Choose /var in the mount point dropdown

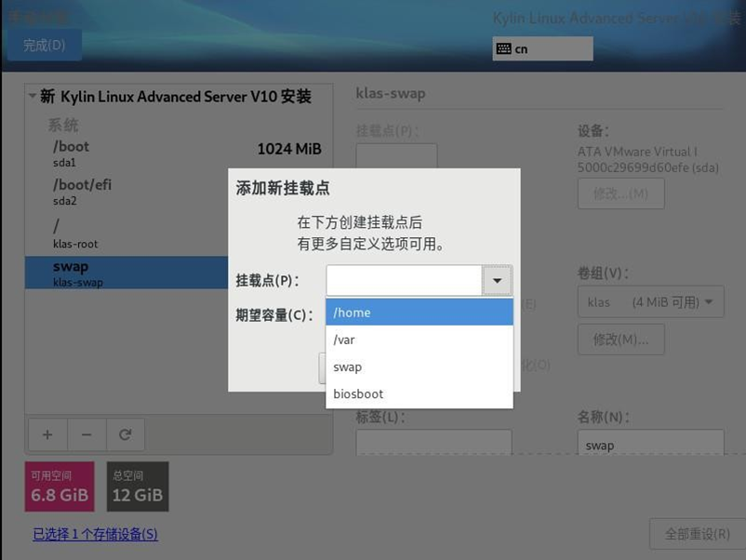[x=420, y=340]
